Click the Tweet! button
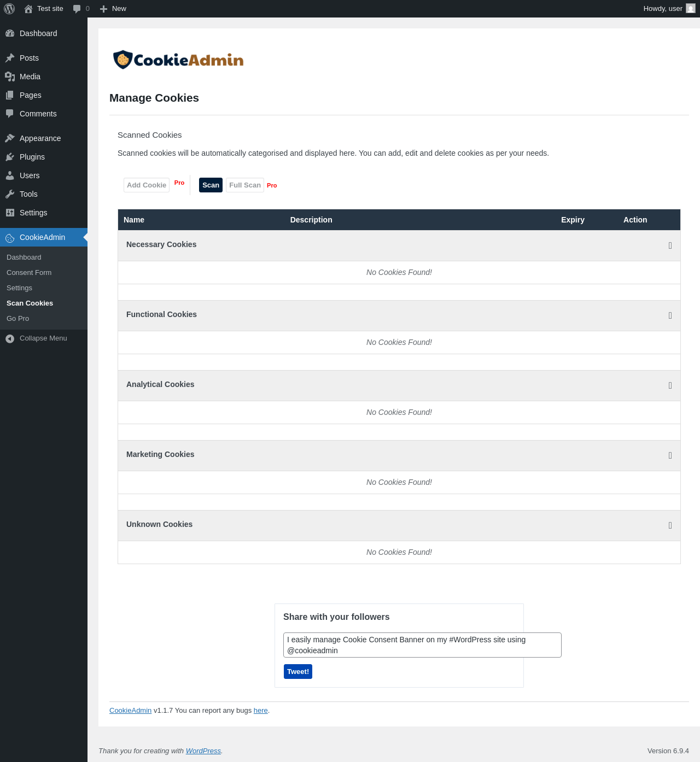 [x=298, y=672]
